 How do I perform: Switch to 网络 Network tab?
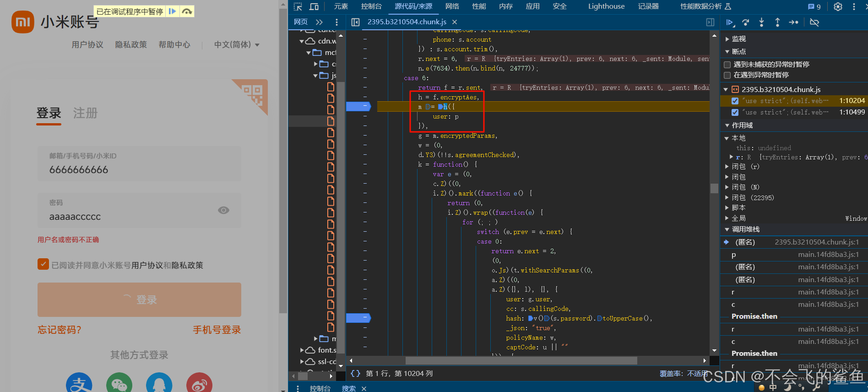452,6
